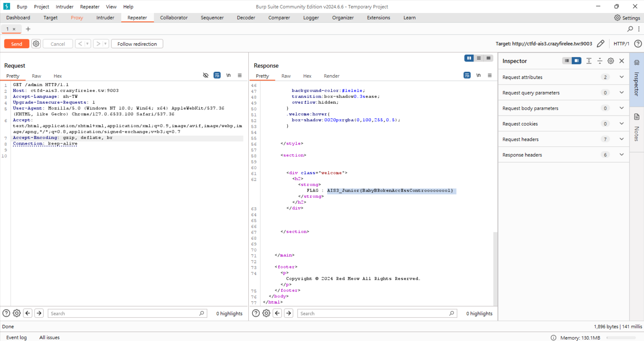The height and width of the screenshot is (341, 644).
Task: Toggle show newline characters in Response
Action: [x=478, y=76]
